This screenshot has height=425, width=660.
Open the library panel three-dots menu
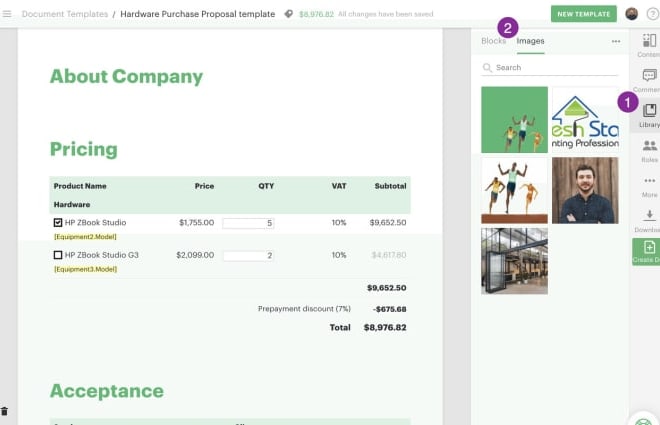click(616, 41)
